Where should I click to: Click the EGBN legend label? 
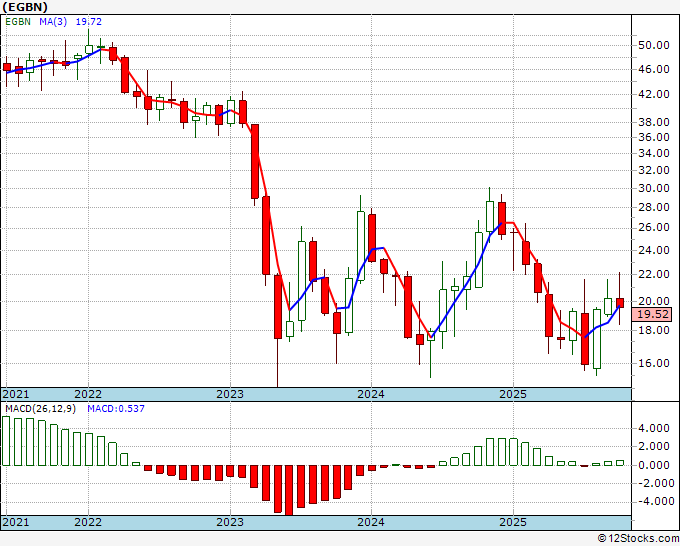point(17,21)
